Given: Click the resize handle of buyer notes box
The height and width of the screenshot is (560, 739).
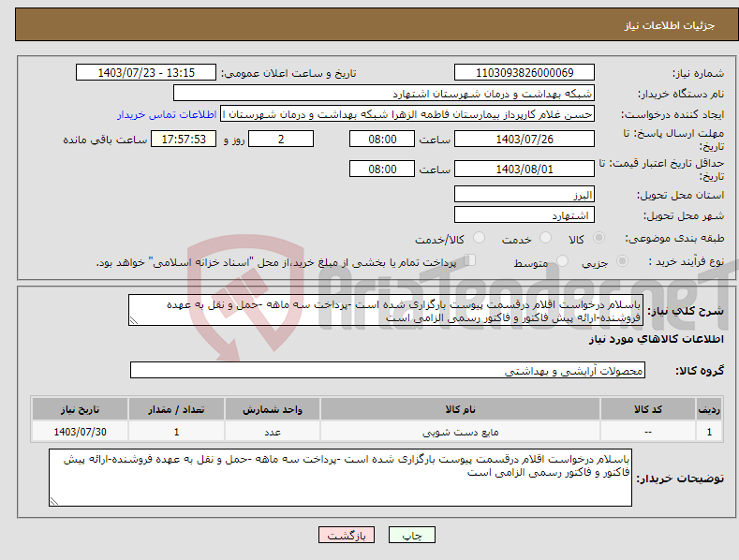Looking at the screenshot, I should click(54, 501).
